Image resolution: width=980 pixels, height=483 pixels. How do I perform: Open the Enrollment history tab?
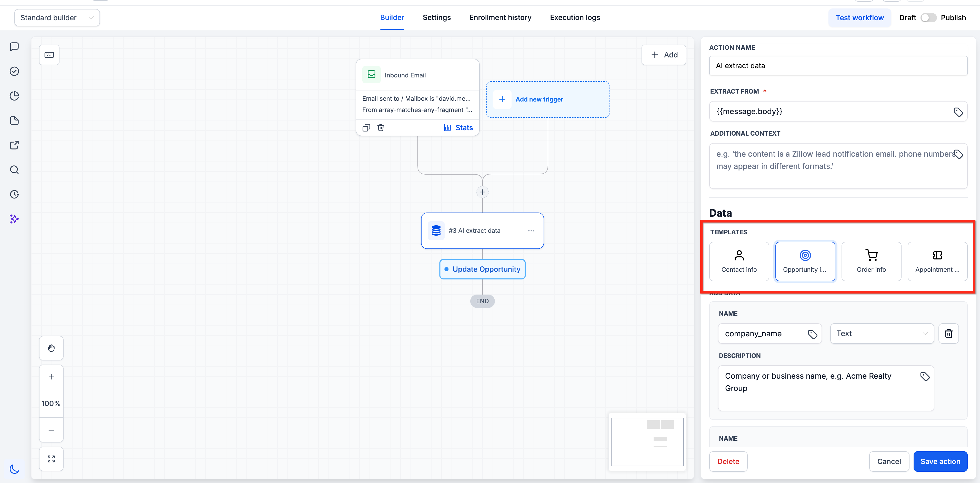pos(500,17)
